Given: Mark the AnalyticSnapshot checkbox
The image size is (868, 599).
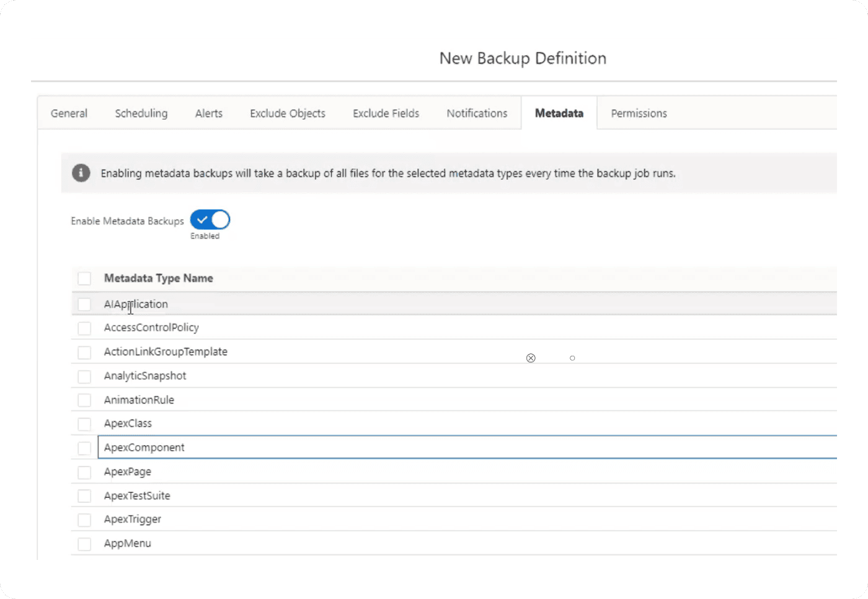Looking at the screenshot, I should point(84,376).
